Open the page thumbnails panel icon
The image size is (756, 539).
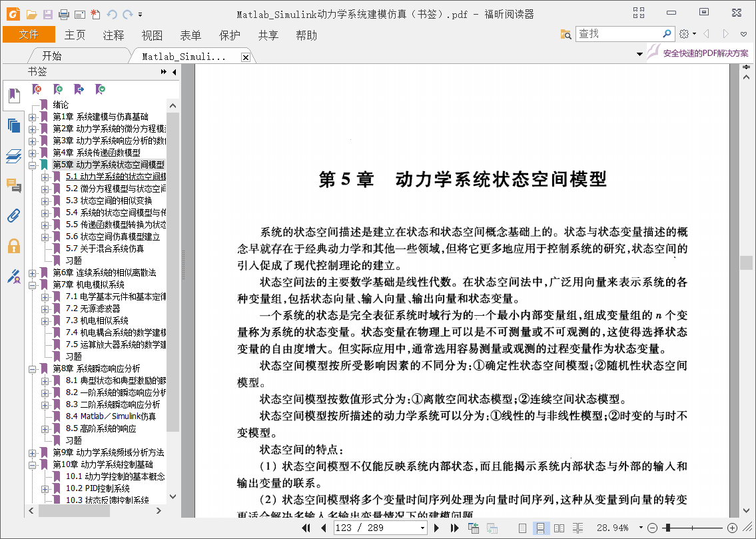(14, 126)
